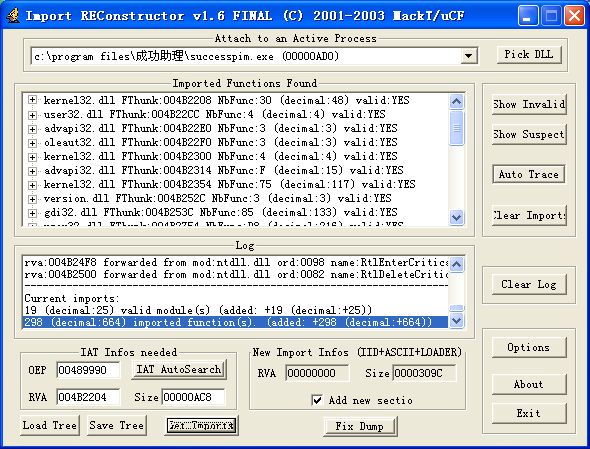Click the OEP input field
Screen dimensions: 590x449
click(x=88, y=370)
